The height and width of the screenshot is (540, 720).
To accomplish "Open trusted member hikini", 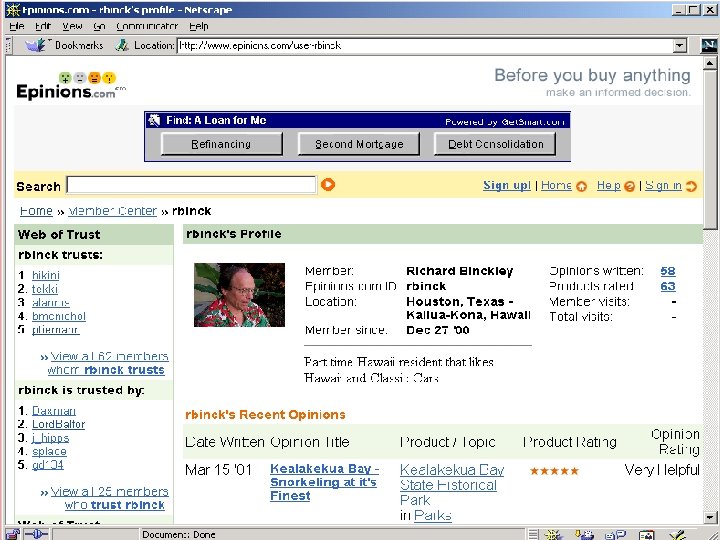I will pyautogui.click(x=45, y=275).
